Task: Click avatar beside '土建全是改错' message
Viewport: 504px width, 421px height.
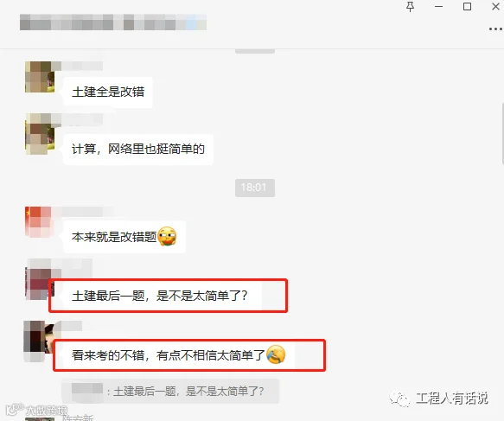Action: pyautogui.click(x=40, y=77)
